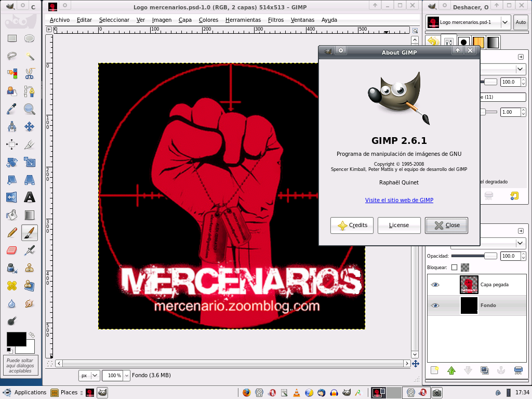Select the Rotate tool
The width and height of the screenshot is (532, 399).
12,162
